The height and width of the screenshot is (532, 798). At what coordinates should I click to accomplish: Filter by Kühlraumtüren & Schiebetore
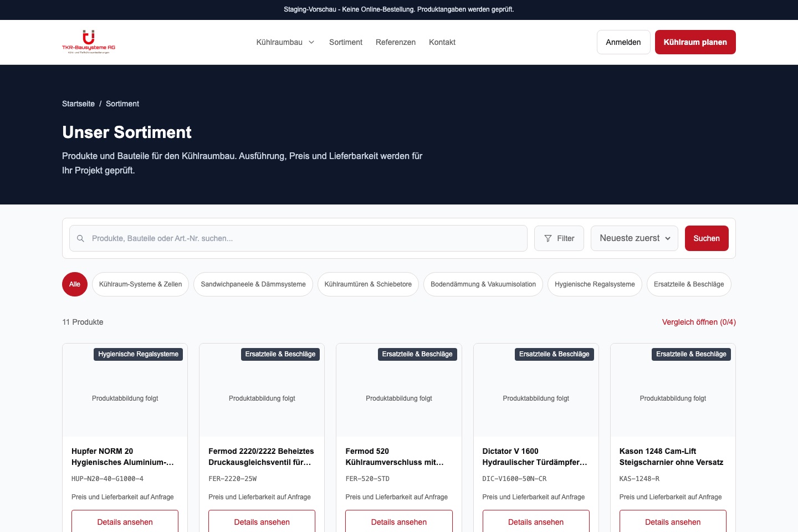pyautogui.click(x=368, y=284)
